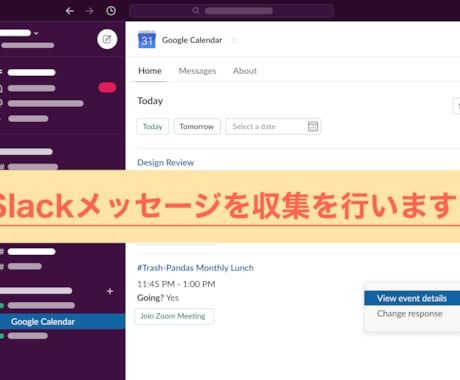
Task: Switch to the Home tab
Action: [x=150, y=71]
